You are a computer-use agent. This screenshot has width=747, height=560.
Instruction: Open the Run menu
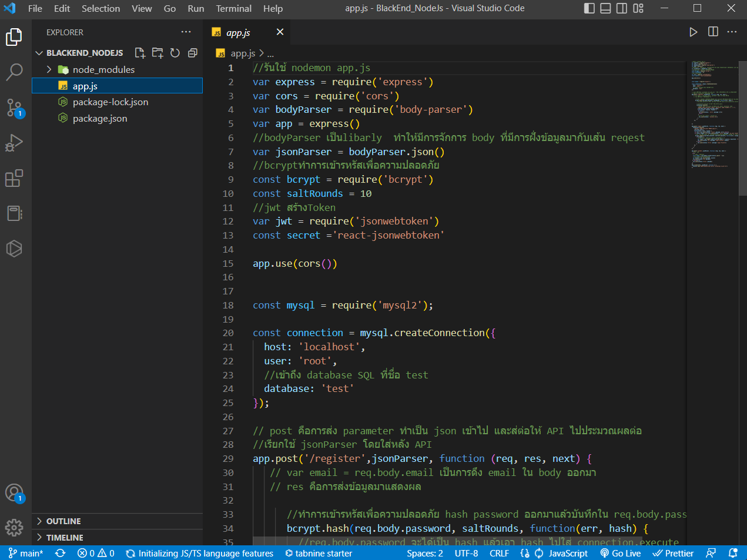[x=196, y=8]
